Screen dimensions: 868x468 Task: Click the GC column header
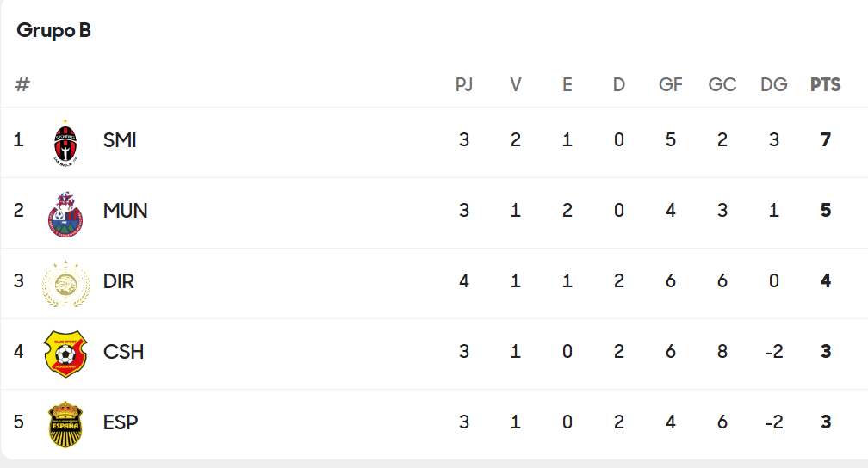722,84
